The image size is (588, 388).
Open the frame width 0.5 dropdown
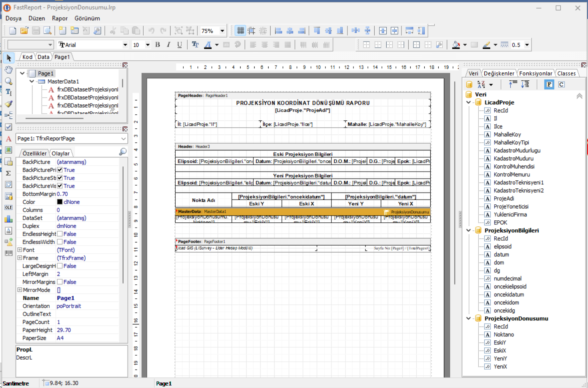(527, 45)
